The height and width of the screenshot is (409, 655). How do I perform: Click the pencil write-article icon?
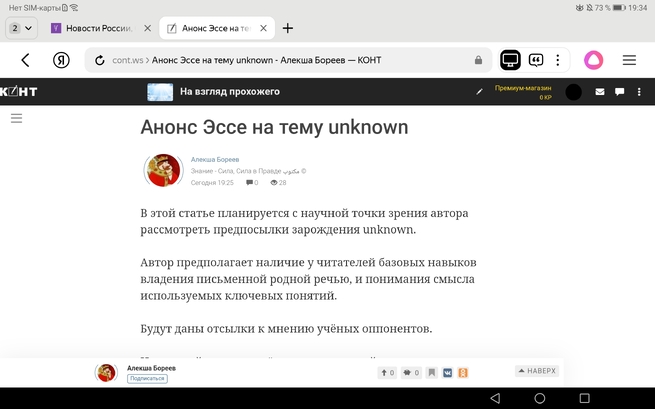(479, 92)
